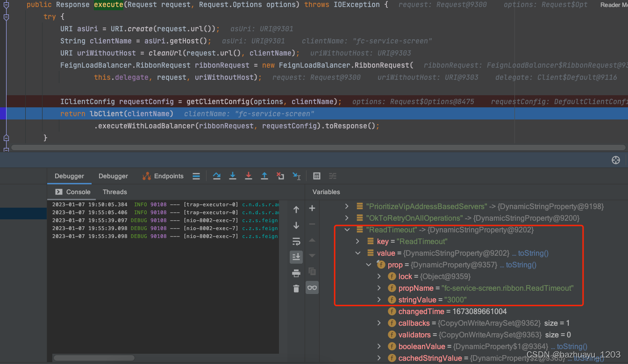This screenshot has height=364, width=628.
Task: Click toString() link on booleanValue row
Action: pyautogui.click(x=572, y=346)
